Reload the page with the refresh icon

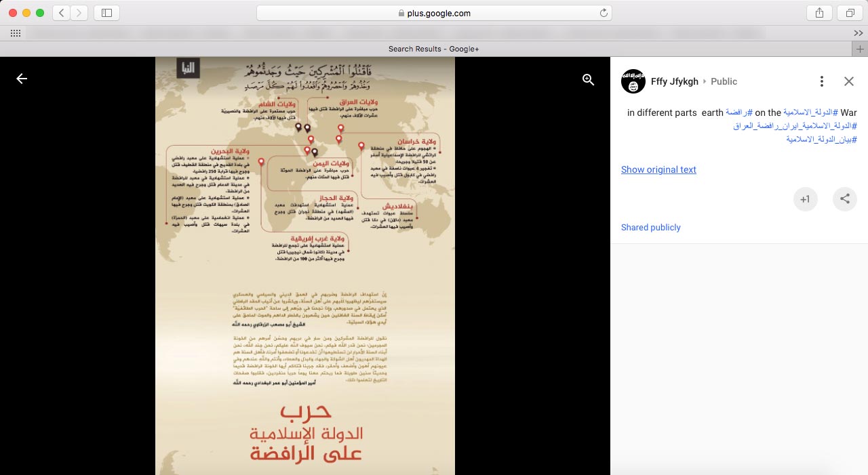603,13
